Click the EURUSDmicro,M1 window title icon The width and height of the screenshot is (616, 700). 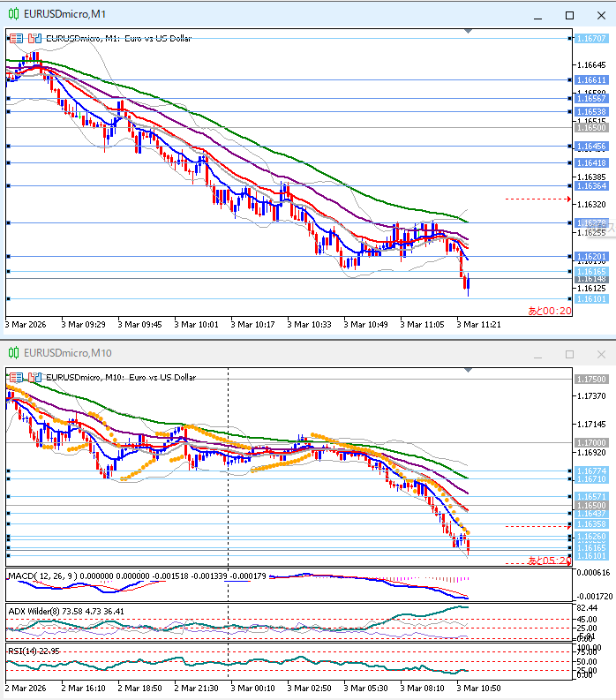13,14
